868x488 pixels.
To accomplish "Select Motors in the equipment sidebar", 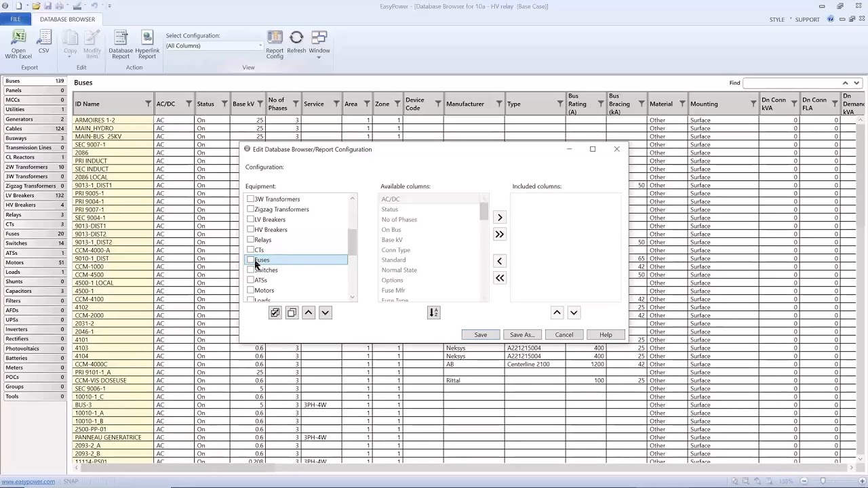I will [x=35, y=262].
